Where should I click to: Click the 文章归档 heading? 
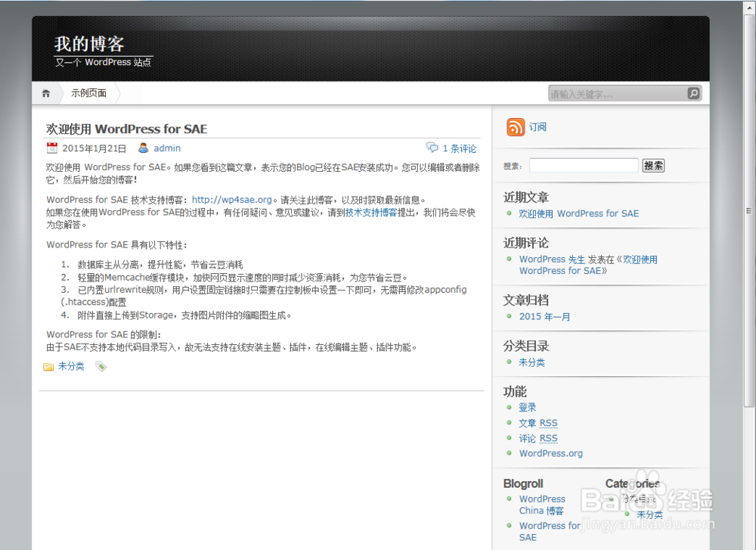click(526, 300)
